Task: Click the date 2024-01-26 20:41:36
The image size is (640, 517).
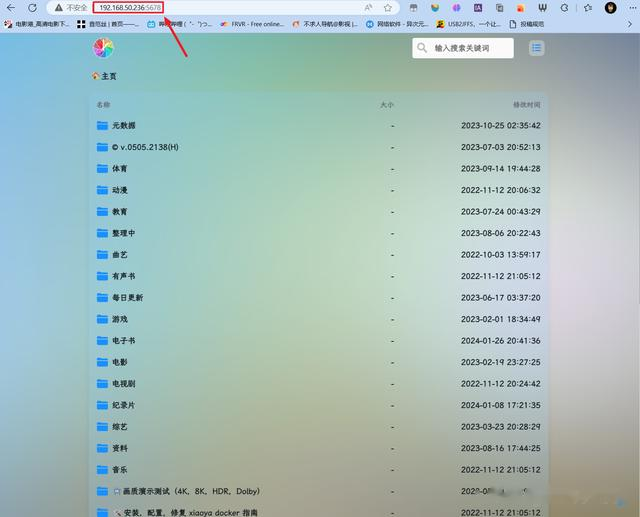Action: [x=501, y=341]
